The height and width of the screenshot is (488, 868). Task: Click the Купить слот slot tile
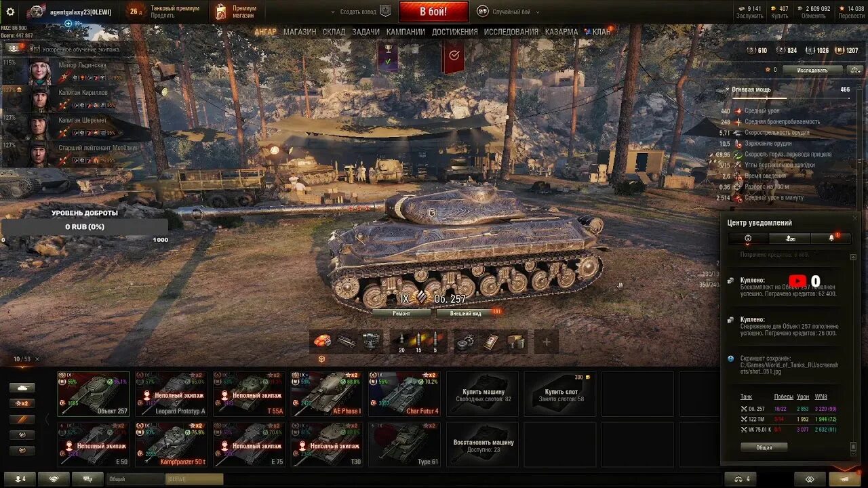561,394
